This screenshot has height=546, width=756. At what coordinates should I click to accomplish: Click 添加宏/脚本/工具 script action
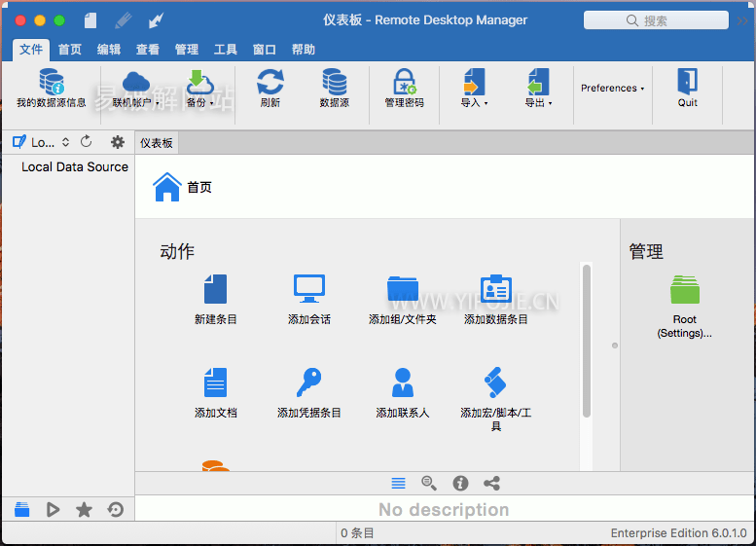coord(495,399)
